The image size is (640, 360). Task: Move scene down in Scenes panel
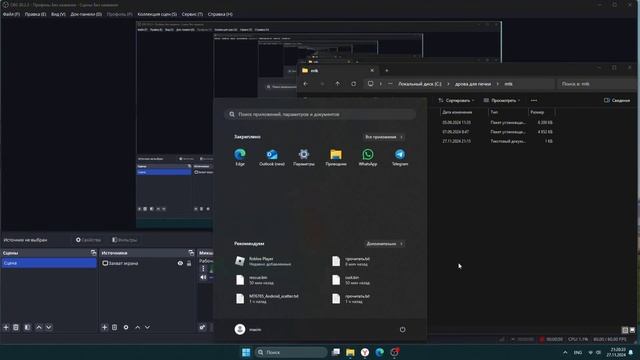(x=49, y=327)
